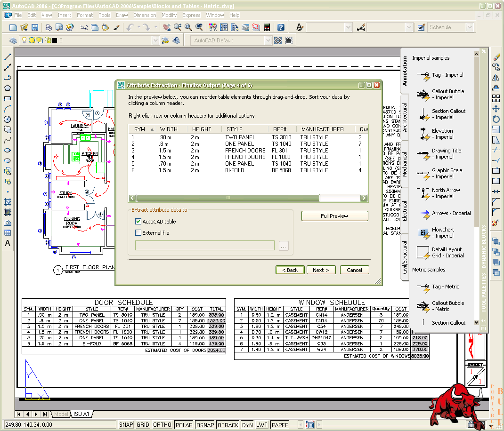Image resolution: width=504 pixels, height=431 pixels.
Task: Toggle PAPER space in status bar
Action: (x=280, y=424)
